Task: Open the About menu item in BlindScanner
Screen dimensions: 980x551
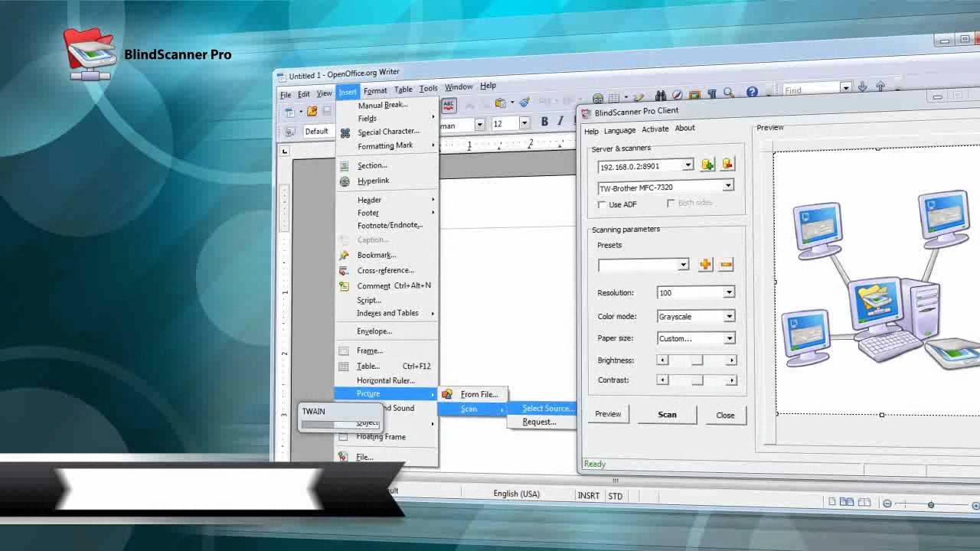Action: (x=684, y=128)
